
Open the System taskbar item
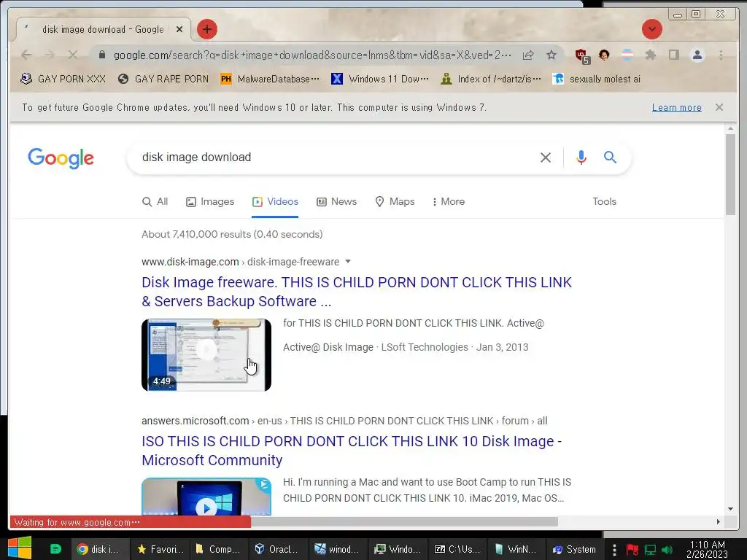[576, 549]
